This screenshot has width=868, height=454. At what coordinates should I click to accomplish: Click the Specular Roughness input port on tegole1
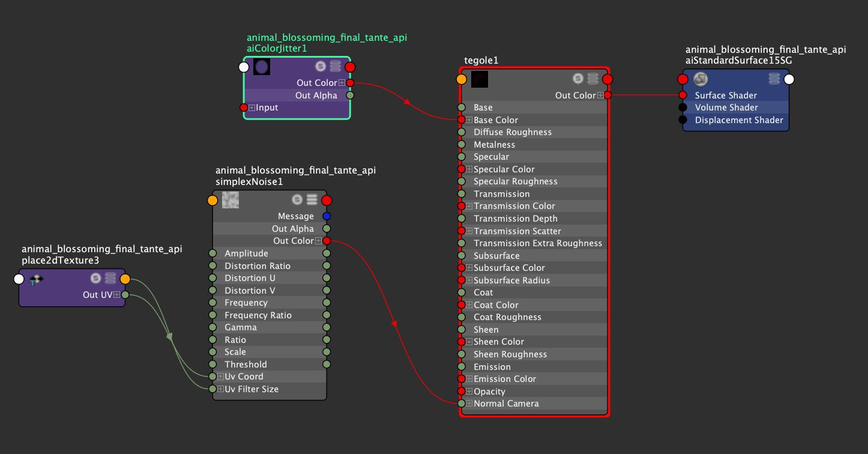tap(462, 181)
